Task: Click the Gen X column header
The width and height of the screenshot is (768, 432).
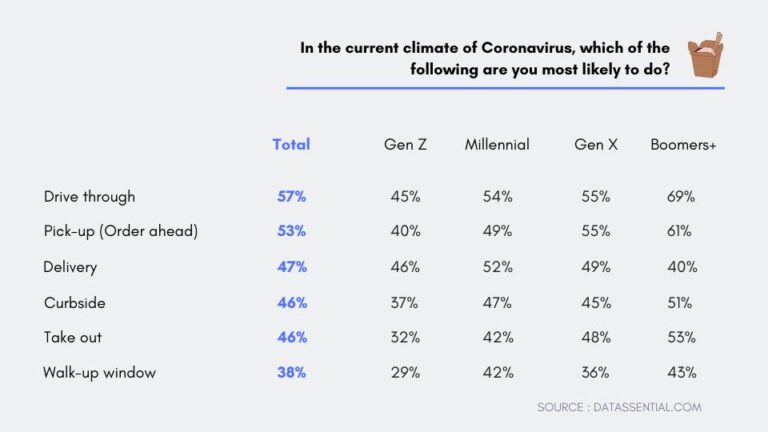Action: click(596, 144)
